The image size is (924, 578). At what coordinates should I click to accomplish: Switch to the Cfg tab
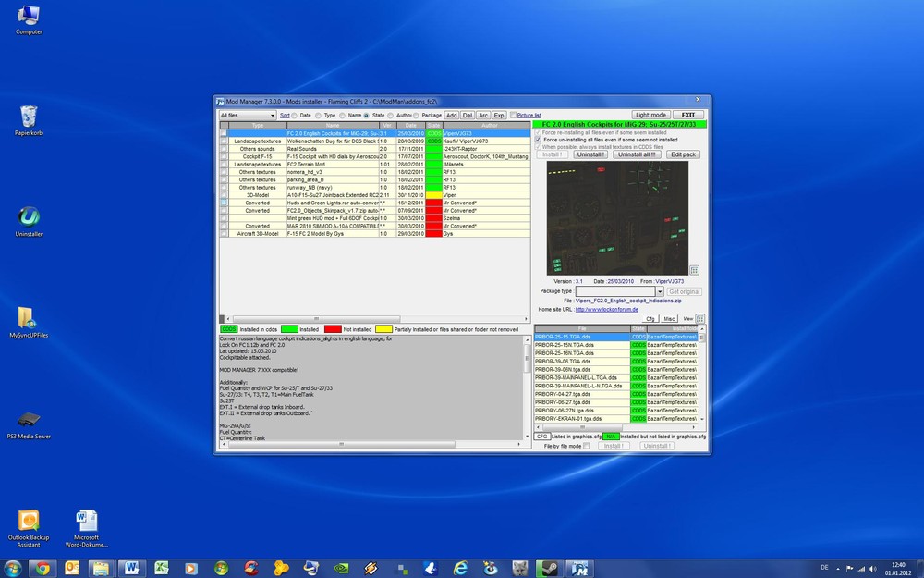650,318
